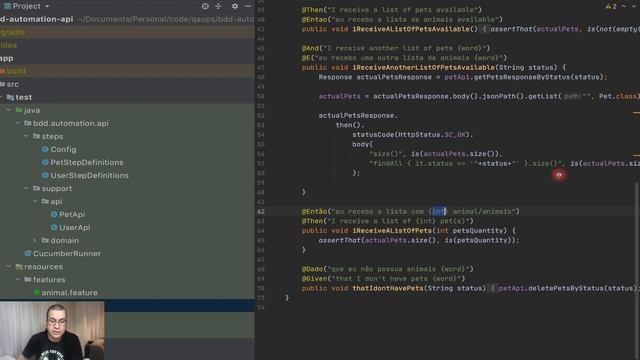The height and width of the screenshot is (360, 640).
Task: Select the build folder
Action: click(x=16, y=71)
